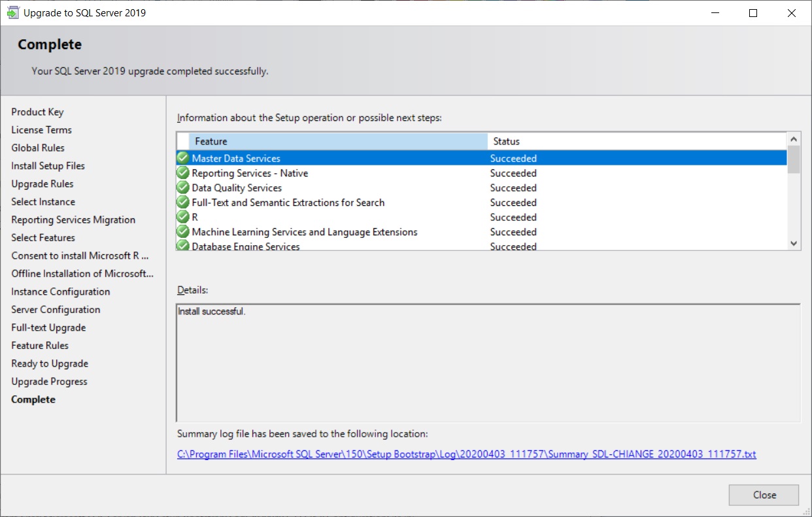
Task: Click Succeeded status for Data Quality Services
Action: pyautogui.click(x=513, y=188)
